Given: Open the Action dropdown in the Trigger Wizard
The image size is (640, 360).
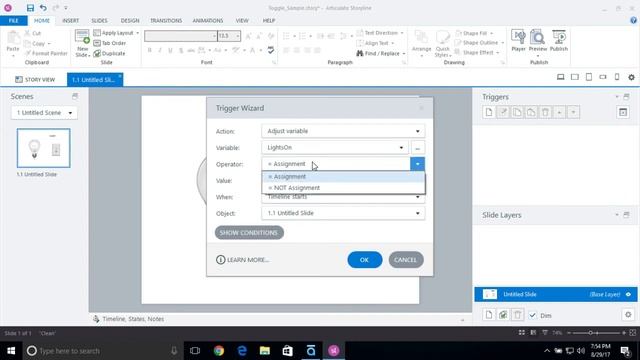Looking at the screenshot, I should [343, 131].
